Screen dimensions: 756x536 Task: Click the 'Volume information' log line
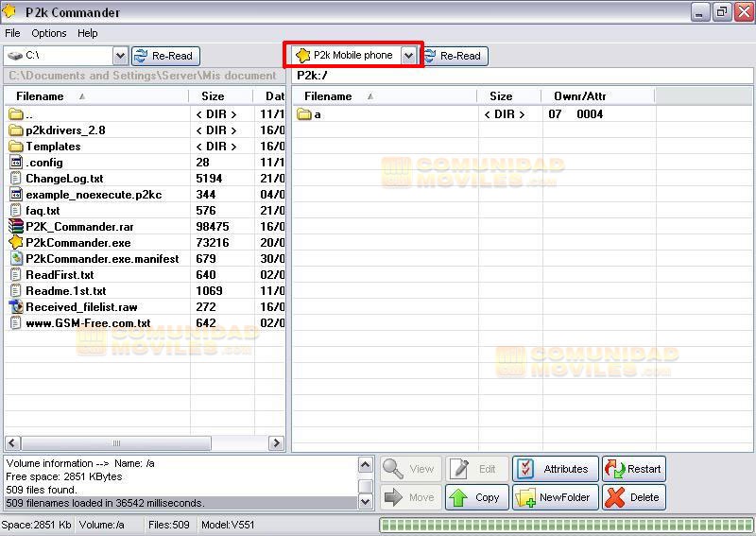point(80,463)
